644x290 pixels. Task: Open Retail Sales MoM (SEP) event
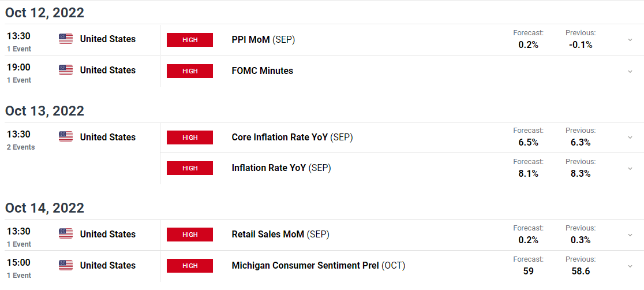point(280,235)
